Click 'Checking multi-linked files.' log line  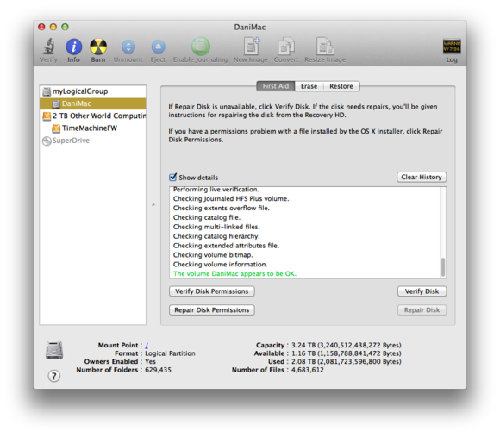[216, 227]
